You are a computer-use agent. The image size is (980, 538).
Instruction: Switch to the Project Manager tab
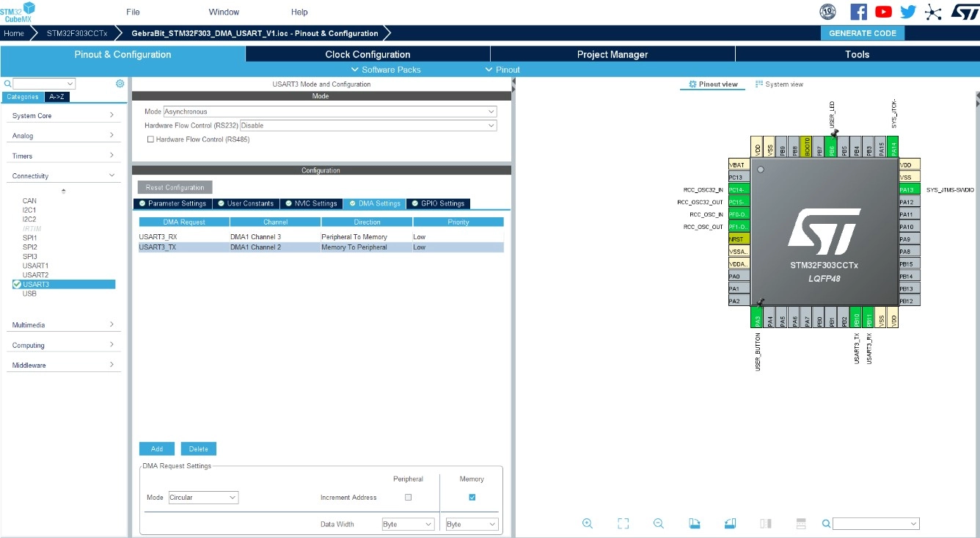612,54
